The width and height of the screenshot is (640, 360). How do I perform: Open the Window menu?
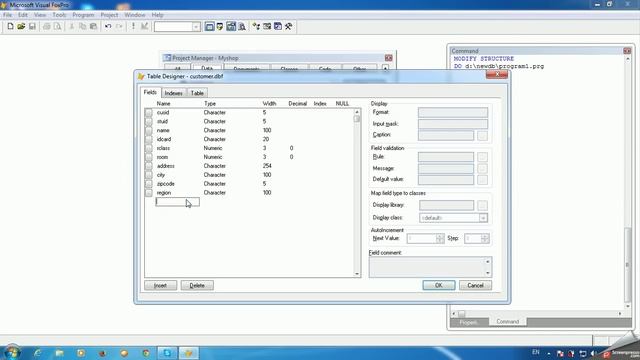point(135,15)
